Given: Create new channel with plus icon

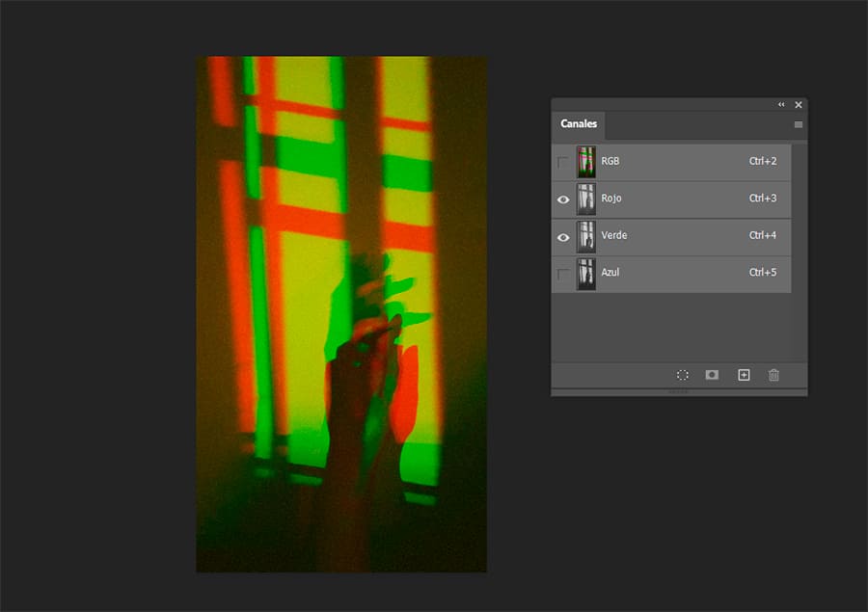Looking at the screenshot, I should (744, 375).
